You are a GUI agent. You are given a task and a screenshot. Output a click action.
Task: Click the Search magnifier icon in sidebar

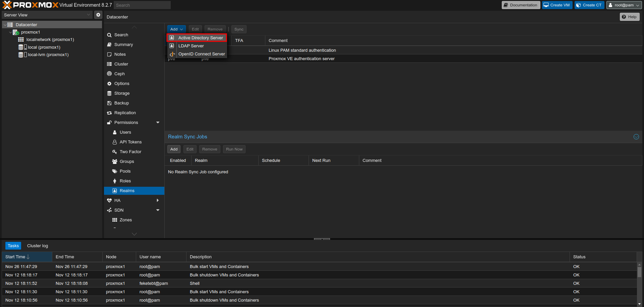tap(109, 35)
